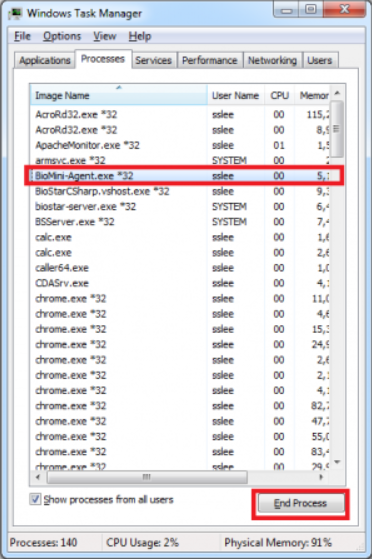Screen dimensions: 372x559
Task: Select the calc.exe row with 2,6 memory
Action: click(x=180, y=252)
